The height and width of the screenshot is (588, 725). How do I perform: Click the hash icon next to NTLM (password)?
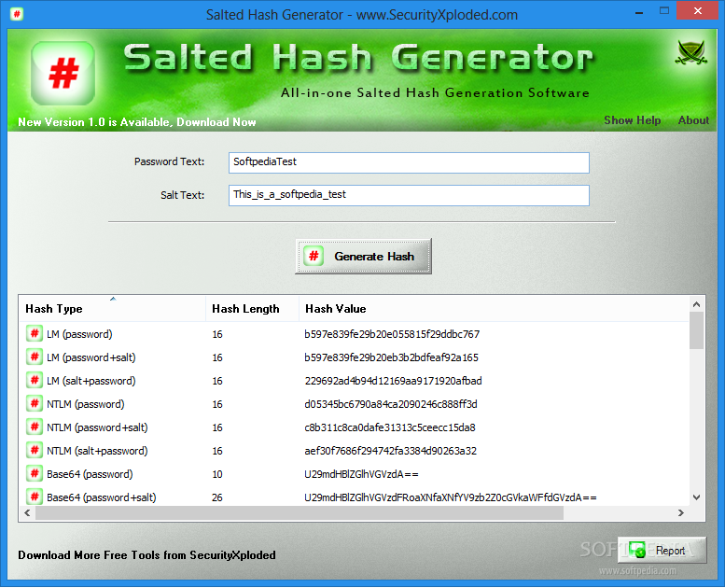35,404
